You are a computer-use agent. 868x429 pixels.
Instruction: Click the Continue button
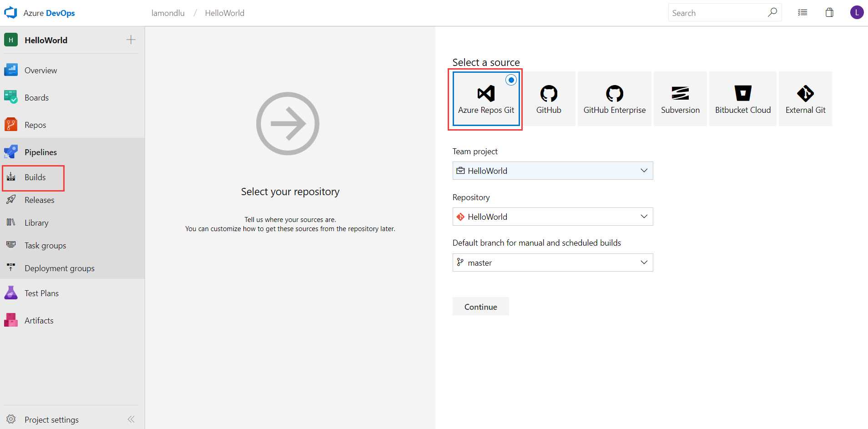480,307
